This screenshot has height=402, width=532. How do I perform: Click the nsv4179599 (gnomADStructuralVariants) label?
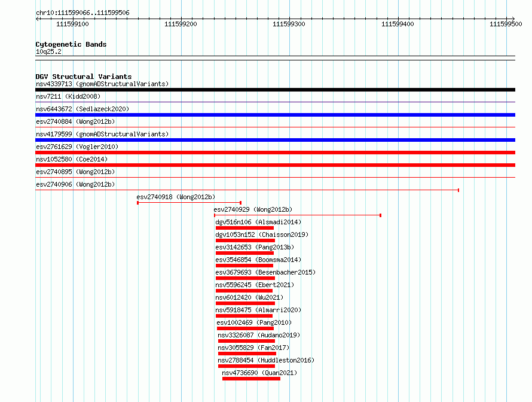tap(102, 134)
